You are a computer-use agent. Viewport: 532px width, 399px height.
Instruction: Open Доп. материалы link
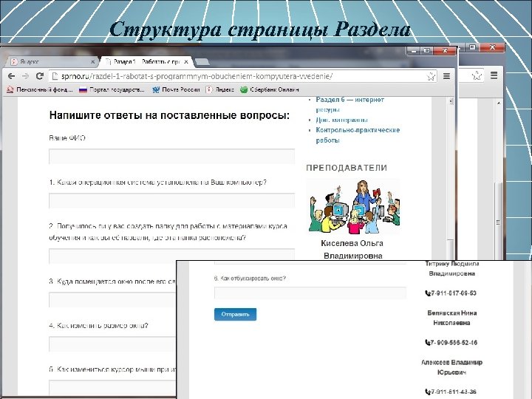pos(341,120)
